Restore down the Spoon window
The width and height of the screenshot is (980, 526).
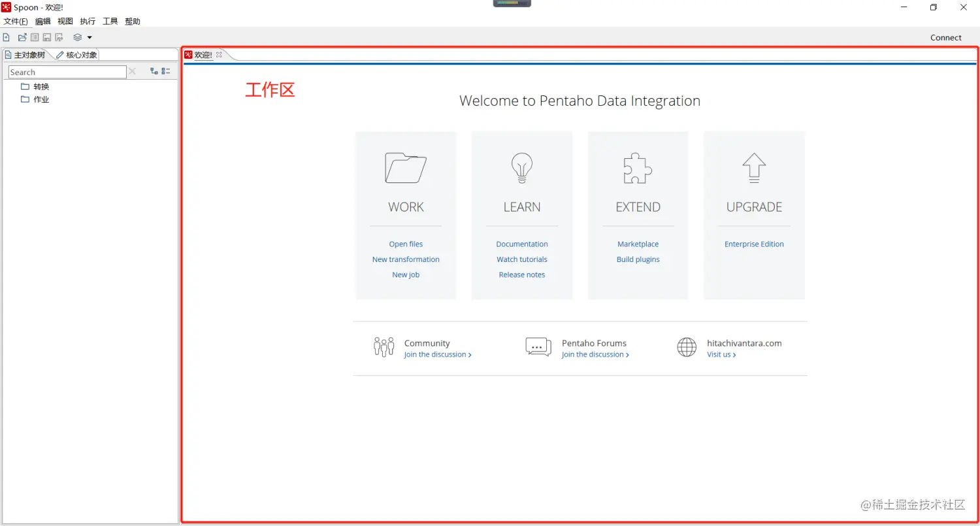[x=934, y=7]
